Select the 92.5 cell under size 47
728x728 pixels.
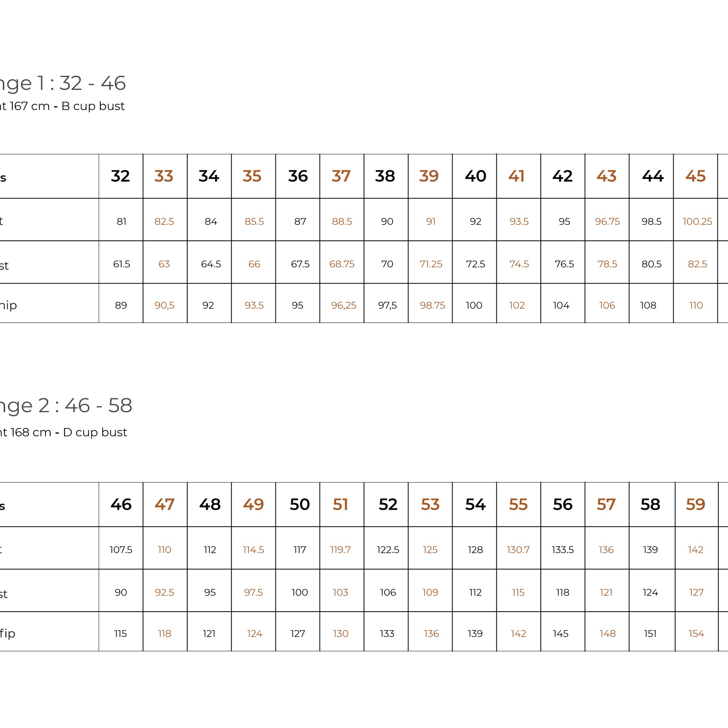pos(164,592)
